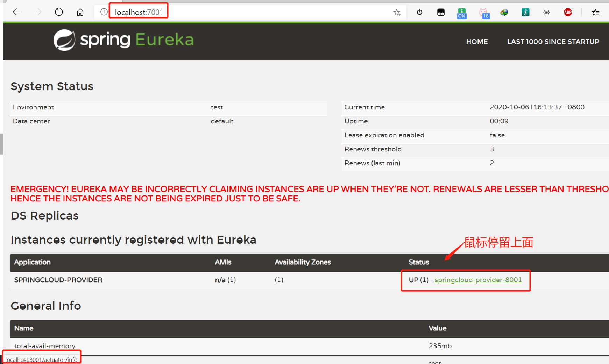Click the Name column header in General Info
The height and width of the screenshot is (364, 609).
[24, 328]
